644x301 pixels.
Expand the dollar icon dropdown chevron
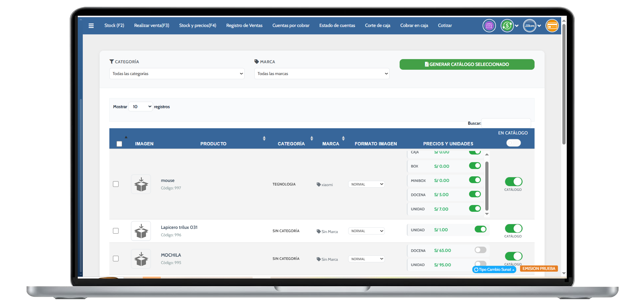point(517,26)
